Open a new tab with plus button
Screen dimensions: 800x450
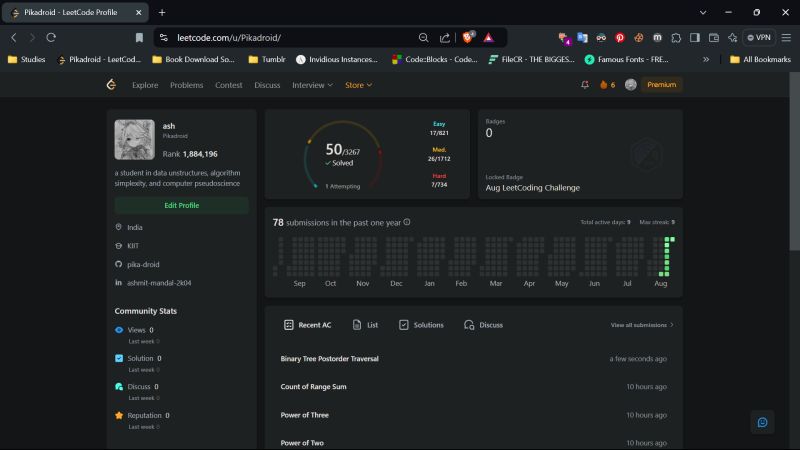tap(162, 12)
